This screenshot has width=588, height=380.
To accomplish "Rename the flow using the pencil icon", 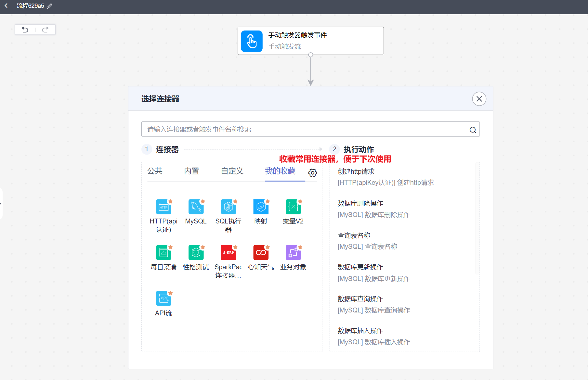I will click(x=49, y=6).
